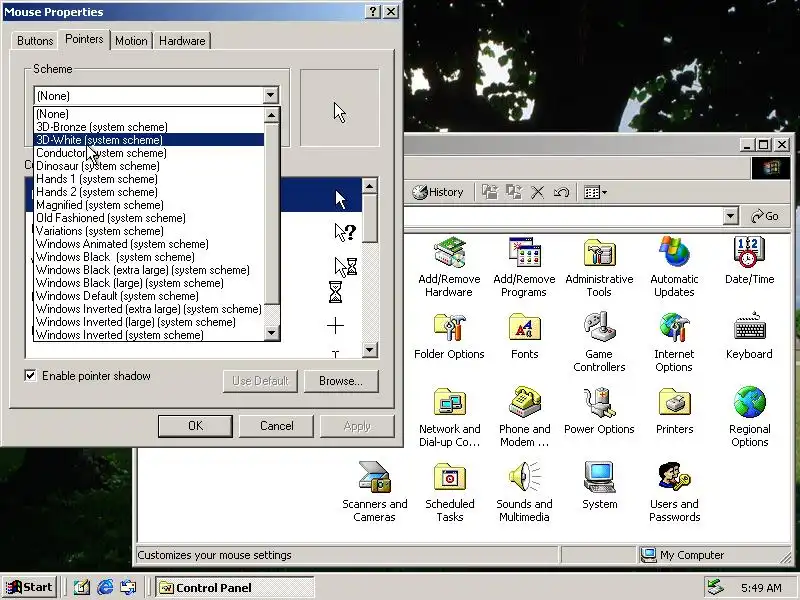Click the Copy To toolbar icon

(x=514, y=192)
